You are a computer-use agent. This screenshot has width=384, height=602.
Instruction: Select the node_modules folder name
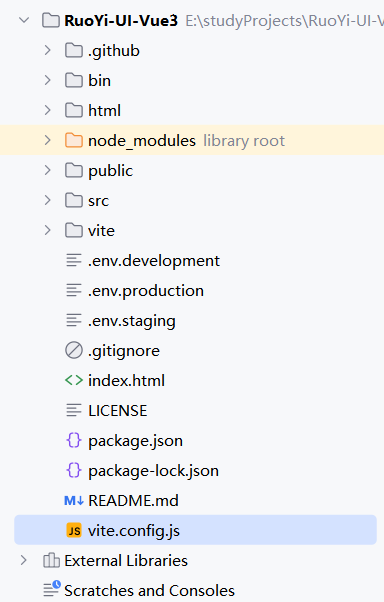pos(142,141)
